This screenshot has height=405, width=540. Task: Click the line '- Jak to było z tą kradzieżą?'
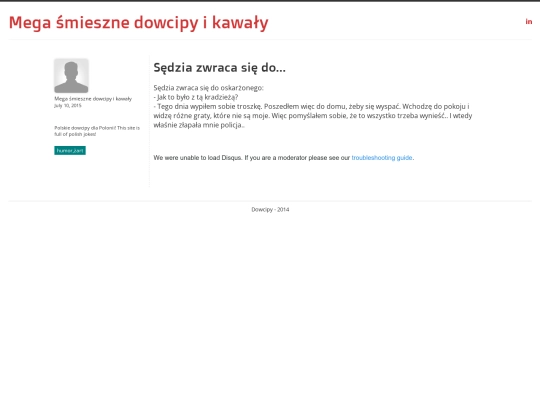pyautogui.click(x=196, y=97)
